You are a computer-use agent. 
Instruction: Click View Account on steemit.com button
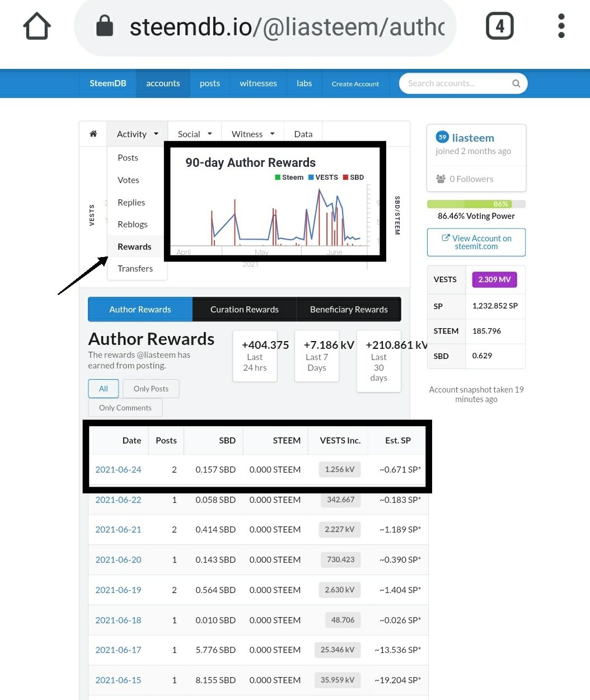click(x=476, y=242)
